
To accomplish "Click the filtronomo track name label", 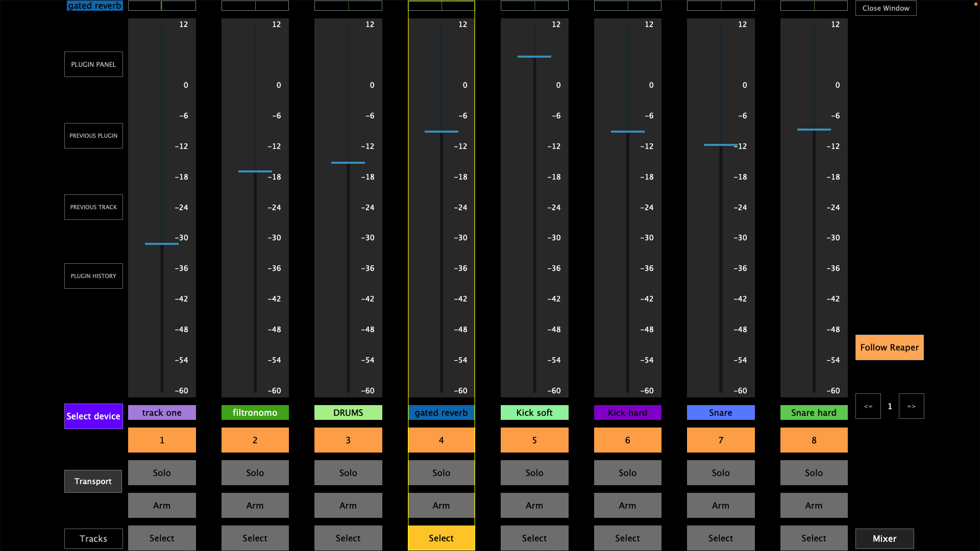I will [x=255, y=412].
